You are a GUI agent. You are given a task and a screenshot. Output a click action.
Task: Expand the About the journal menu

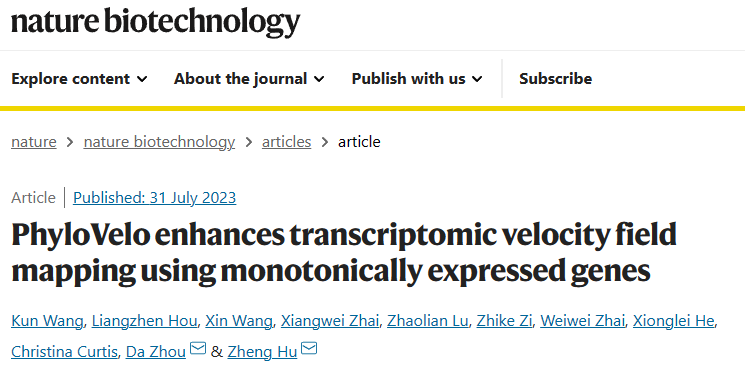(249, 78)
